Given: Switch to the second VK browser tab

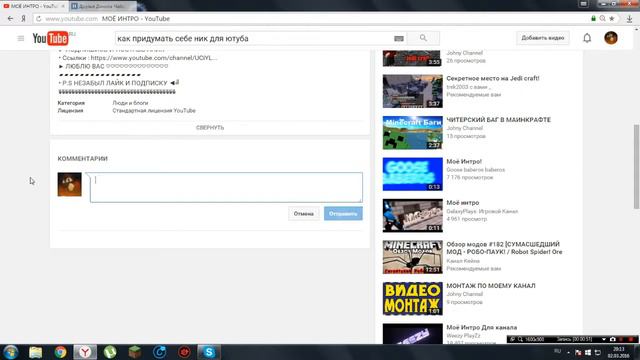Looking at the screenshot, I should click(x=102, y=6).
